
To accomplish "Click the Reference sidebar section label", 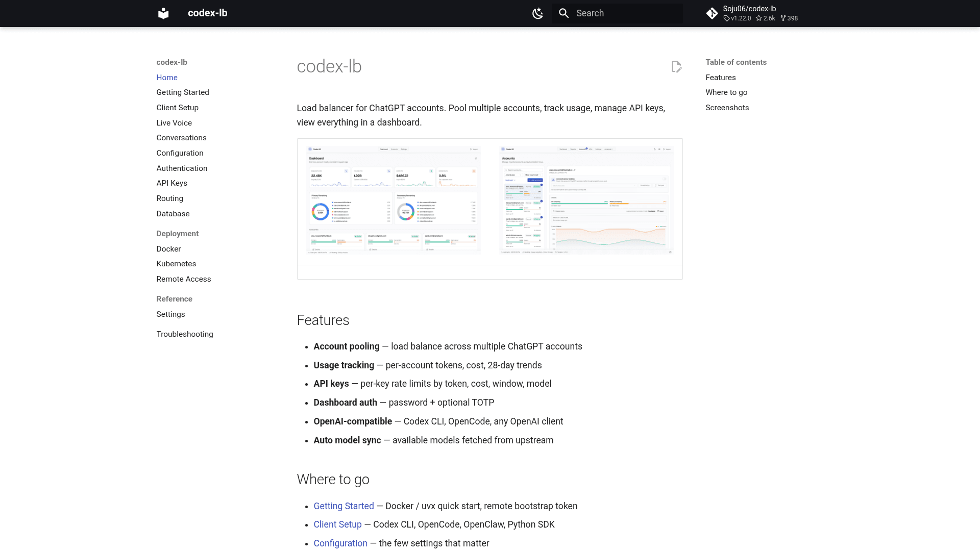I will click(x=175, y=299).
